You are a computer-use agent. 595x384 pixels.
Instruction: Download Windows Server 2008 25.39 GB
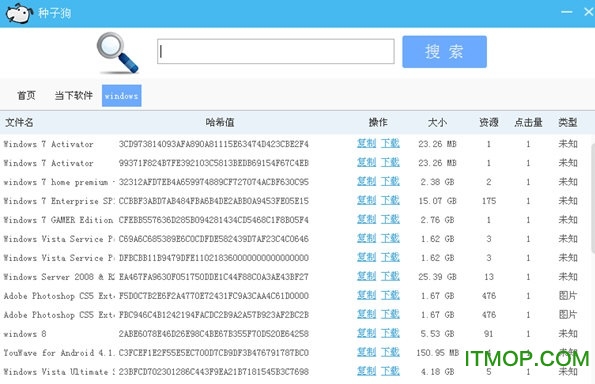(x=390, y=276)
